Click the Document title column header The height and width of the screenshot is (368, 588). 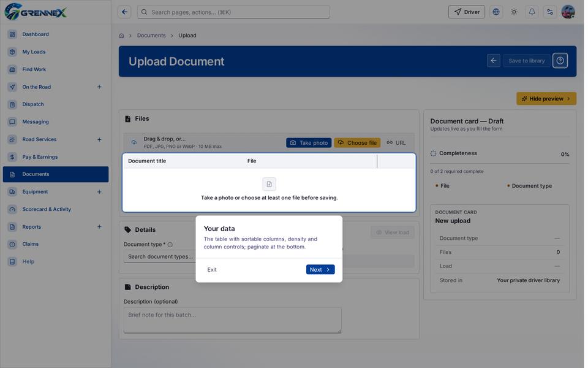click(x=147, y=161)
